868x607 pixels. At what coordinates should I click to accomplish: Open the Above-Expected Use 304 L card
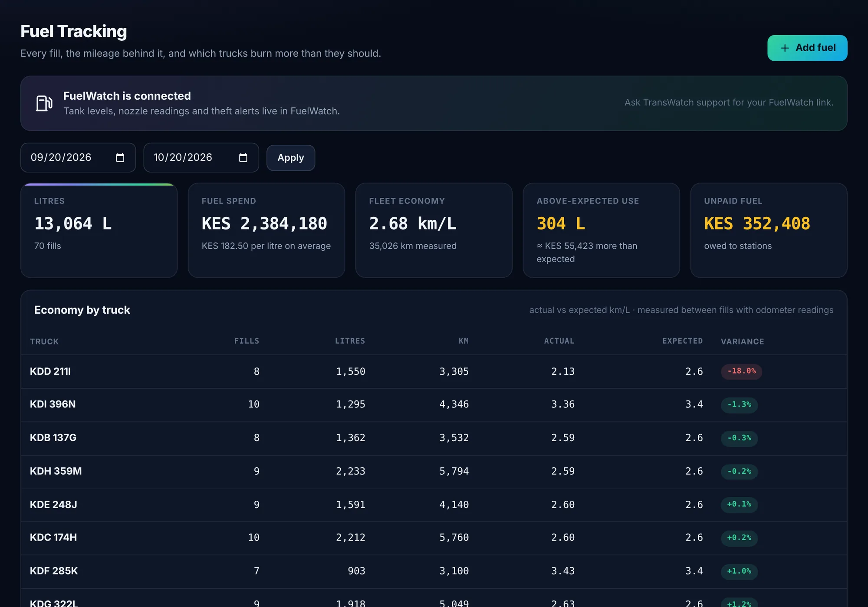tap(601, 230)
